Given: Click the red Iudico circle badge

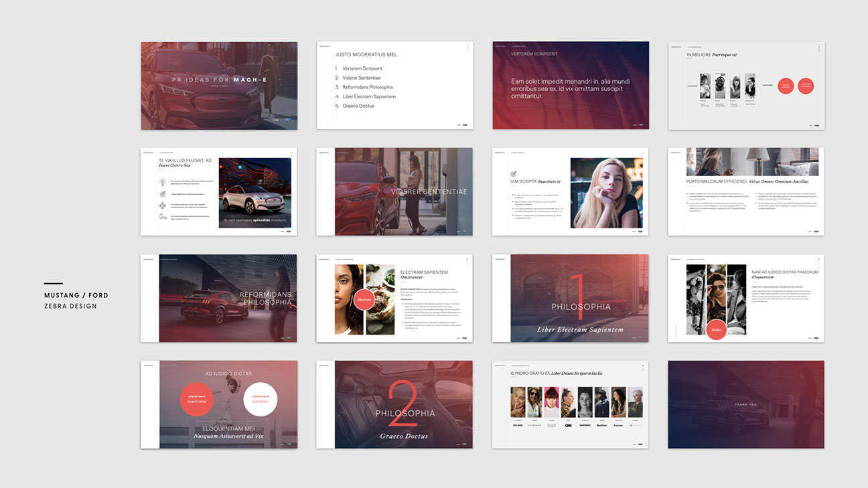Looking at the screenshot, I should 716,329.
